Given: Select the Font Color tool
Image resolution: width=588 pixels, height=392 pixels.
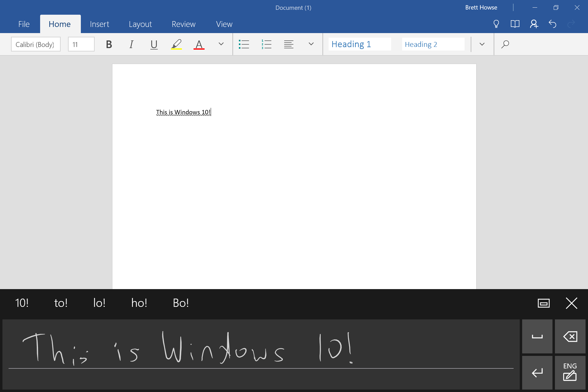Looking at the screenshot, I should [199, 44].
